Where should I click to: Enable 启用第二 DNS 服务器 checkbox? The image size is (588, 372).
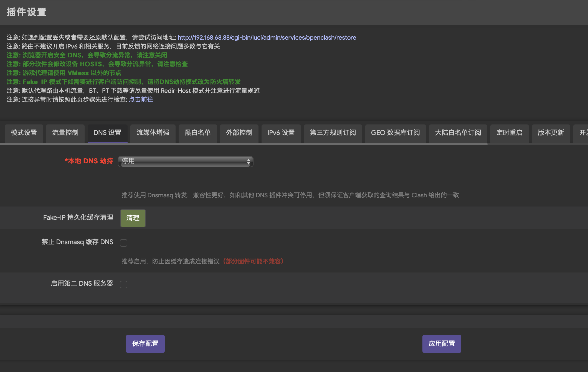tap(123, 284)
